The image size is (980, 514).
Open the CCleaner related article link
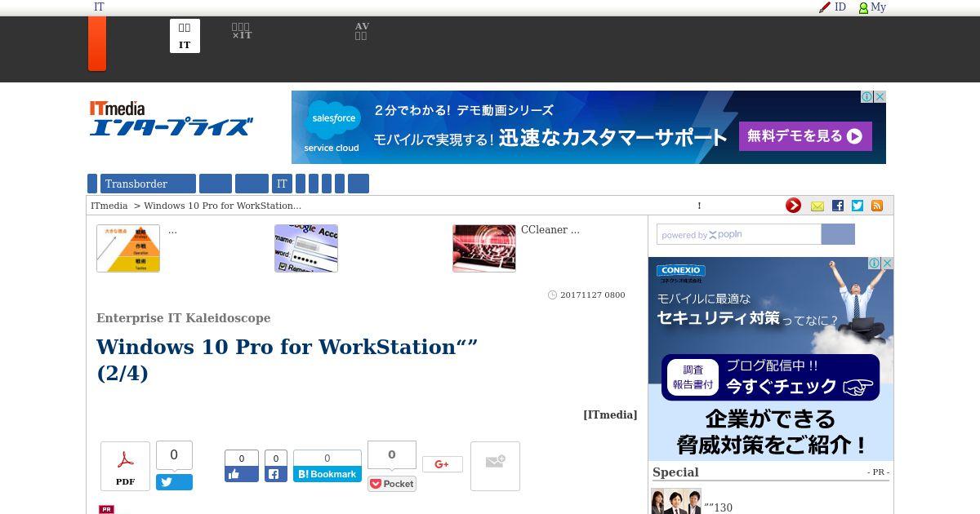[550, 230]
